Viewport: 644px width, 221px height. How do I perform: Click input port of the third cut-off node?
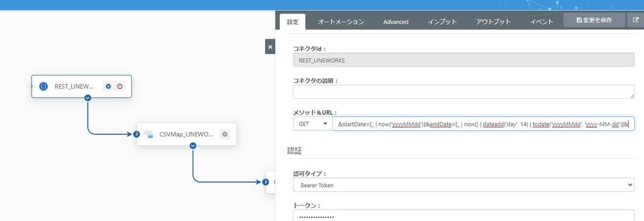(x=266, y=182)
